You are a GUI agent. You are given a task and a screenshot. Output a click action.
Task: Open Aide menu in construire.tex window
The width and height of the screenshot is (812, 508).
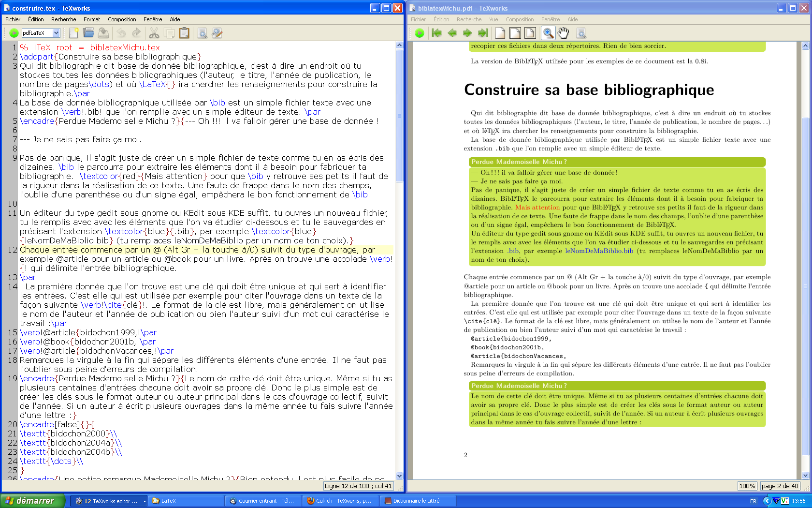(x=175, y=19)
